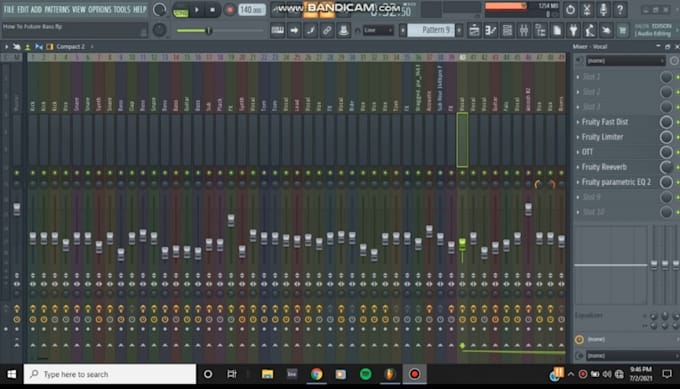Open the Channel rack from toolbar

pyautogui.click(x=507, y=30)
